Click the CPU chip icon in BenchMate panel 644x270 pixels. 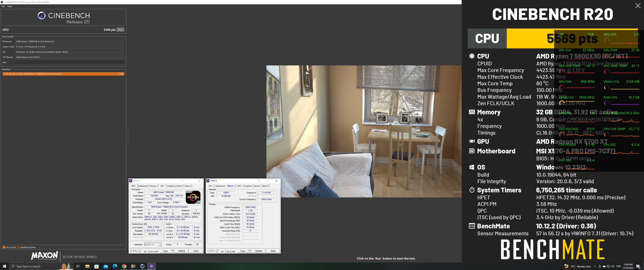(472, 56)
